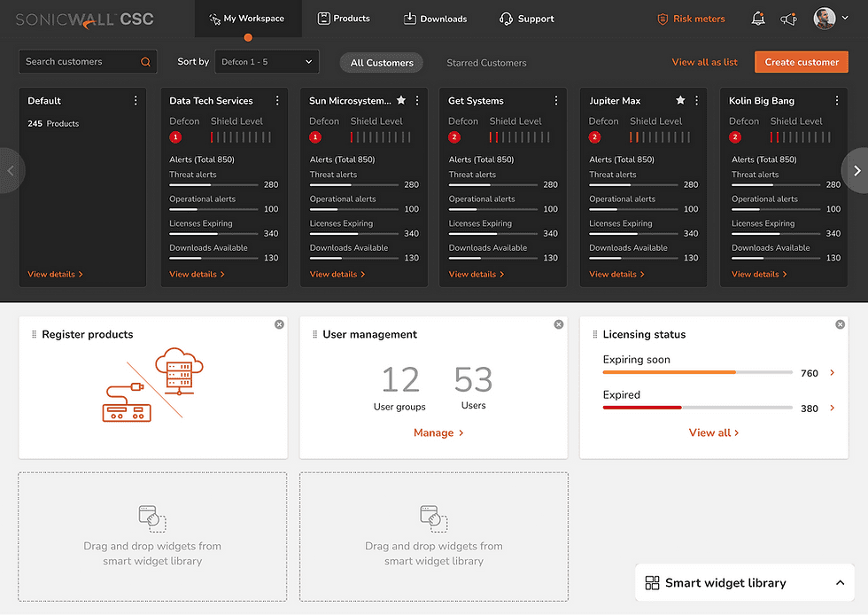
Task: Open the Default card options menu
Action: [x=136, y=100]
